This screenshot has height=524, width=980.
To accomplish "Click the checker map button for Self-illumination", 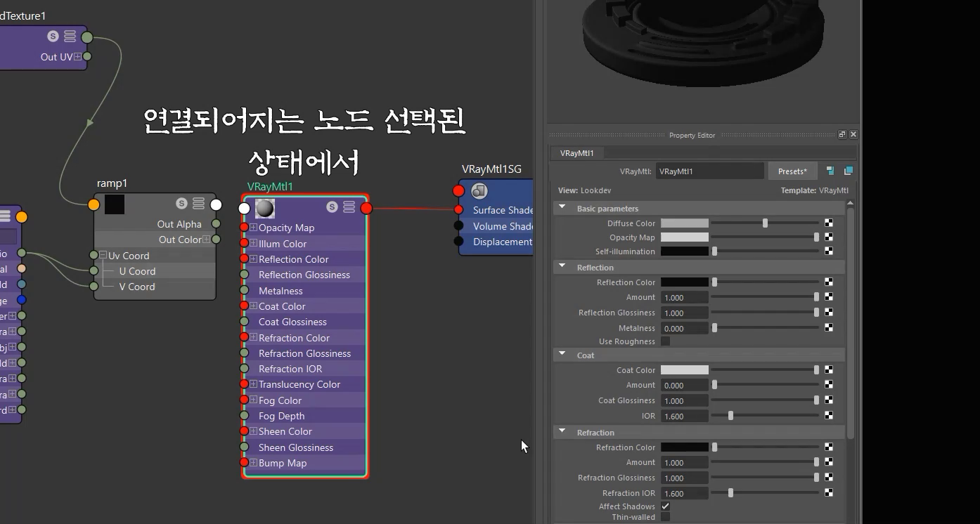I will click(x=829, y=251).
